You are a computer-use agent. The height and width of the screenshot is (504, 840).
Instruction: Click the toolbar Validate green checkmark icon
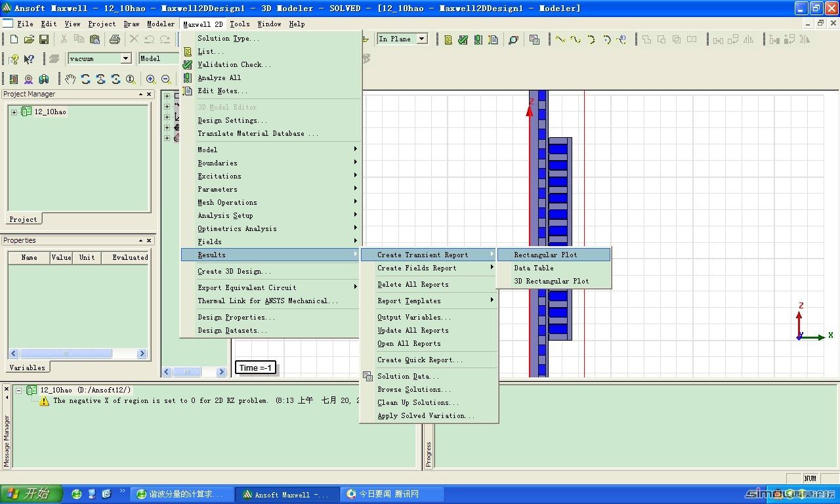(x=463, y=39)
